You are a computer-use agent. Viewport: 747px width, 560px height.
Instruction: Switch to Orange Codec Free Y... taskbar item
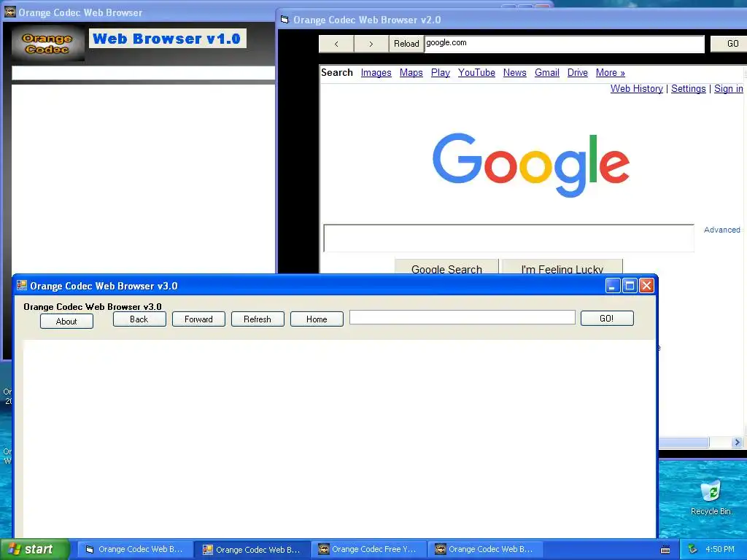click(368, 550)
